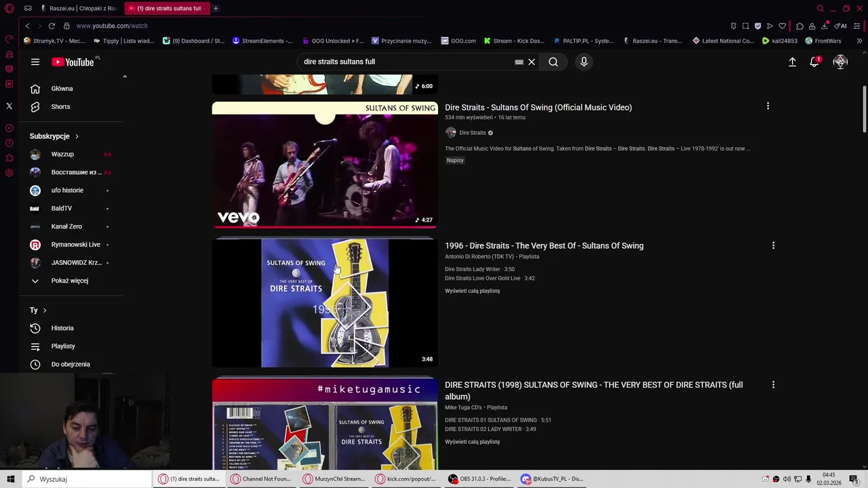Focus the YouTube search input field
Image resolution: width=868 pixels, height=488 pixels.
pyautogui.click(x=407, y=62)
